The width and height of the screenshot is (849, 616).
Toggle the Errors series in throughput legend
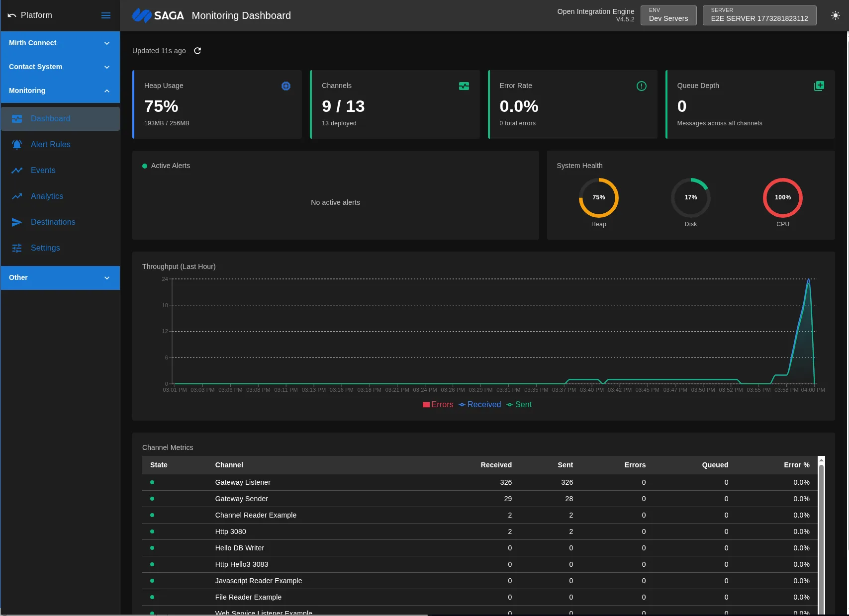[x=438, y=404]
